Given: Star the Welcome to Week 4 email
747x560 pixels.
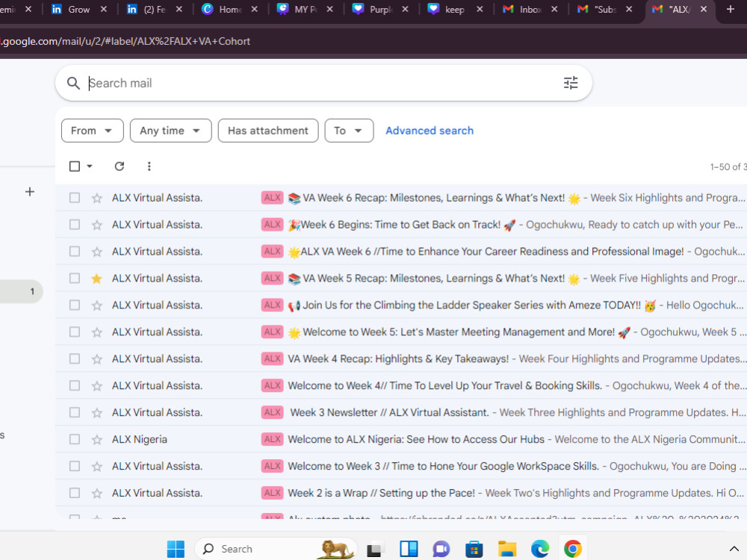Looking at the screenshot, I should tap(96, 386).
